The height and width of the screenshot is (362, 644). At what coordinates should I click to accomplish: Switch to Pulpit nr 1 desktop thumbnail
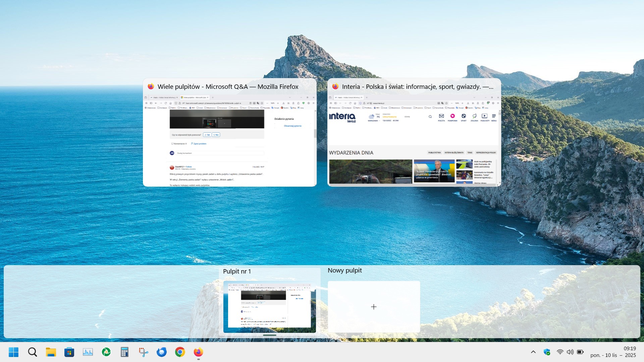pyautogui.click(x=270, y=307)
